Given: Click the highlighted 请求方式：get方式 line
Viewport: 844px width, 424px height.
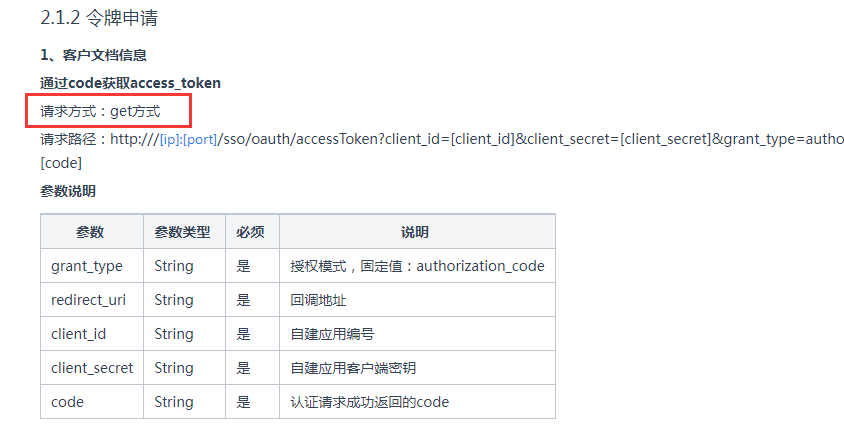Looking at the screenshot, I should coord(101,111).
